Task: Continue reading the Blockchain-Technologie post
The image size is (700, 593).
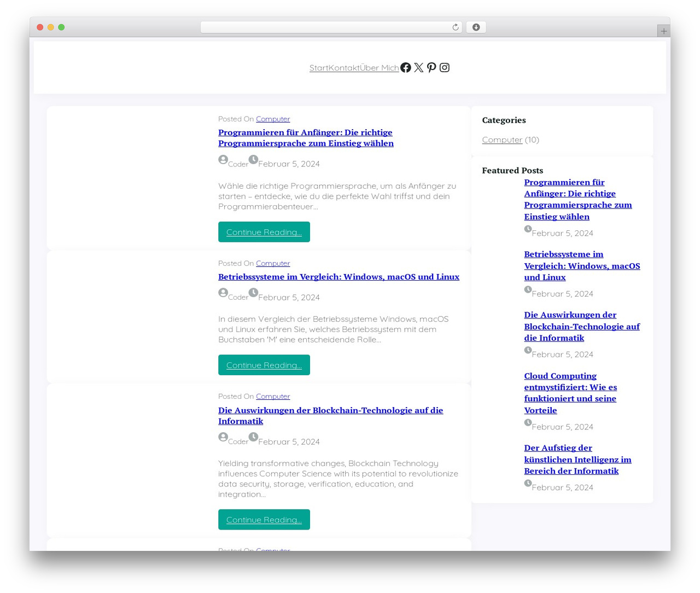Action: coord(264,520)
